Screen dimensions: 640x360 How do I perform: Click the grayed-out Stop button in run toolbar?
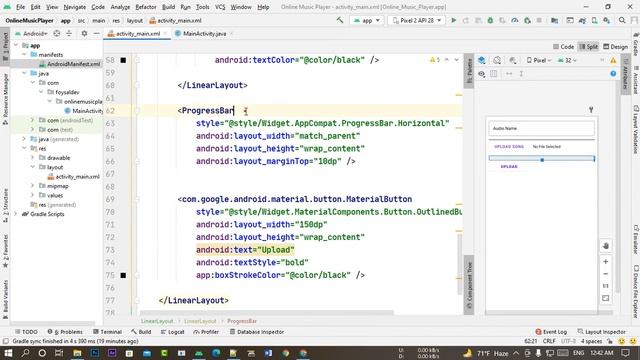[x=539, y=20]
